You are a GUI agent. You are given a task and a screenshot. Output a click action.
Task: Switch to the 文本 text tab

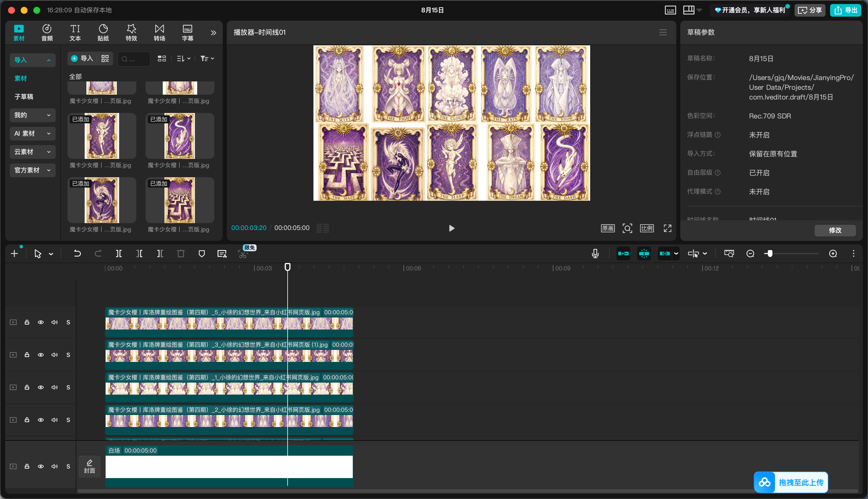point(75,33)
